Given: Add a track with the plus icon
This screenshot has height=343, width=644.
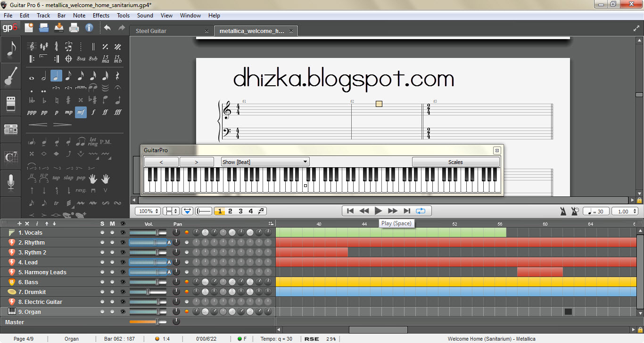Looking at the screenshot, I should [19, 223].
